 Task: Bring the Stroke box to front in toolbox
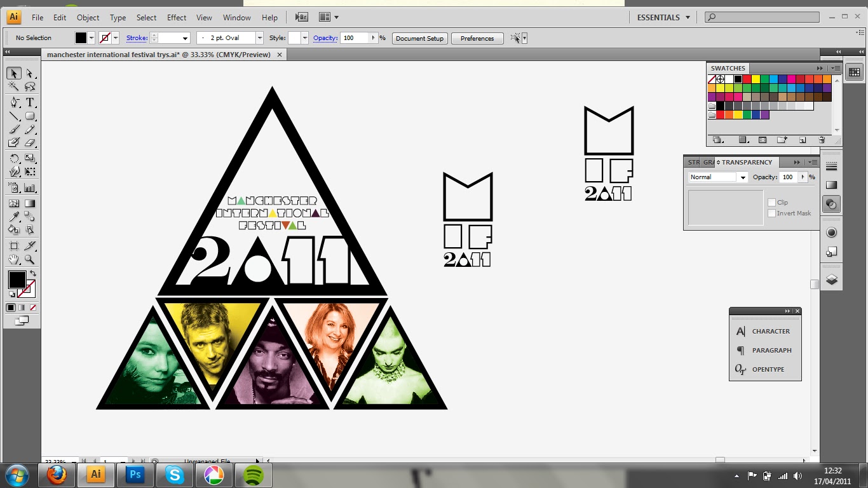pyautogui.click(x=27, y=290)
